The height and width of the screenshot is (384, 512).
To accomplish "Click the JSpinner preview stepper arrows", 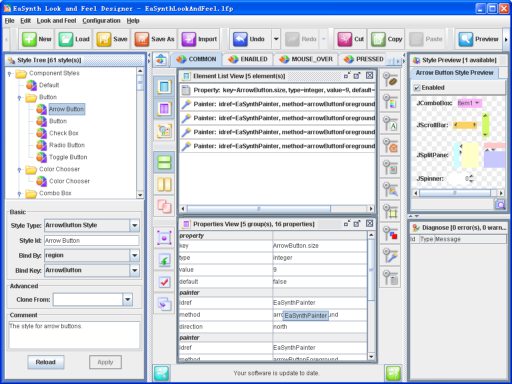I will click(471, 178).
